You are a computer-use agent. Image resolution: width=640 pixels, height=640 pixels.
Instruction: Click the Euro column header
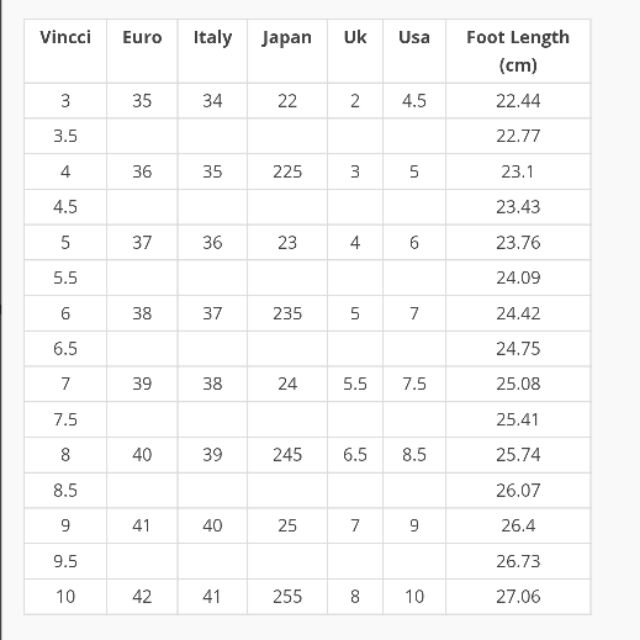(x=142, y=38)
